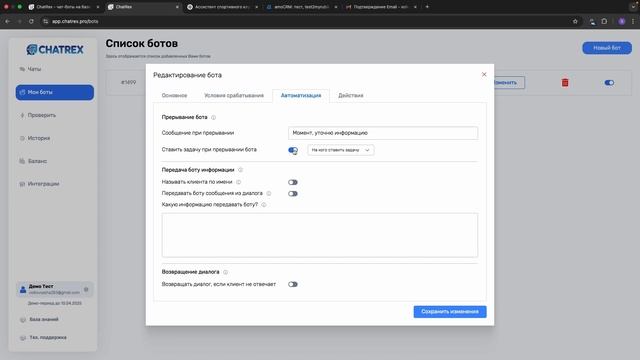Switch to the Условия срабатывания tab
640x360 pixels.
click(x=234, y=96)
